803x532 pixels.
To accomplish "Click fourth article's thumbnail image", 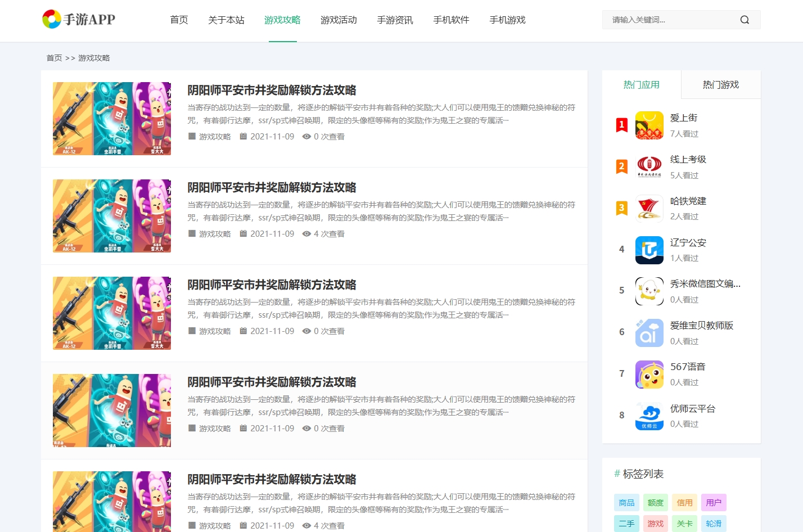I will [x=112, y=411].
